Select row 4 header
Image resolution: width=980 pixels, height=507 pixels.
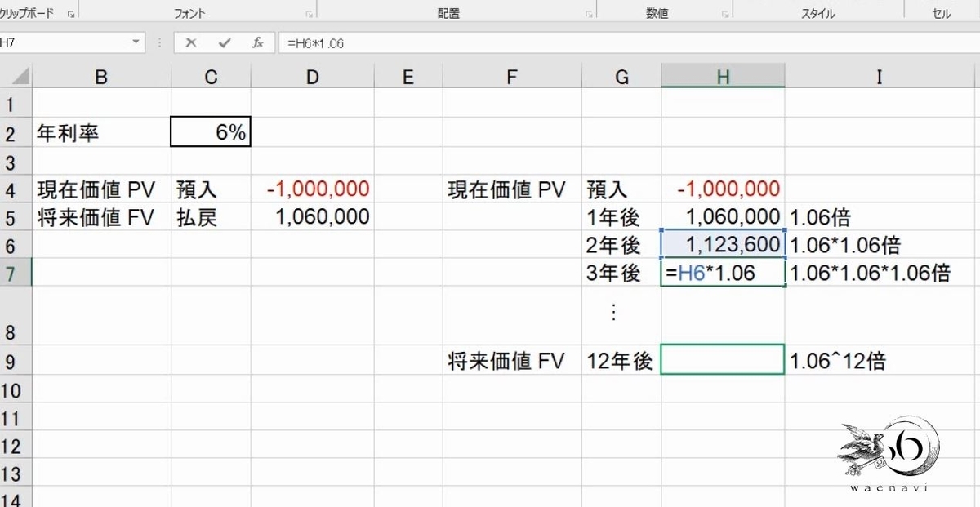(16, 189)
